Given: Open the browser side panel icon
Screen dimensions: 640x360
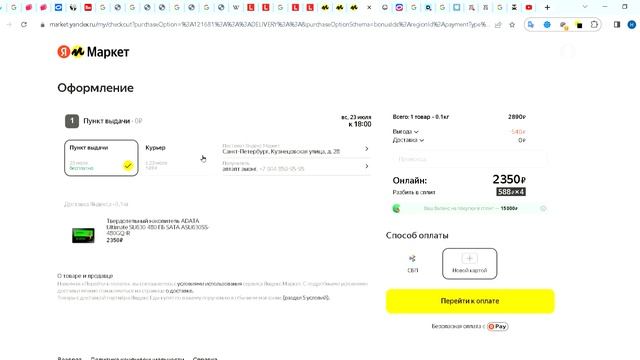Looking at the screenshot, I should pyautogui.click(x=617, y=24).
